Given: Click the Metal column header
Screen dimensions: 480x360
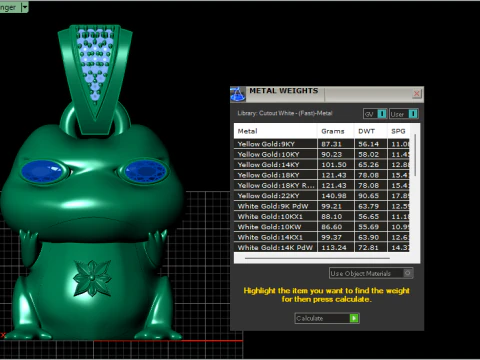Looking at the screenshot, I should [x=275, y=131].
